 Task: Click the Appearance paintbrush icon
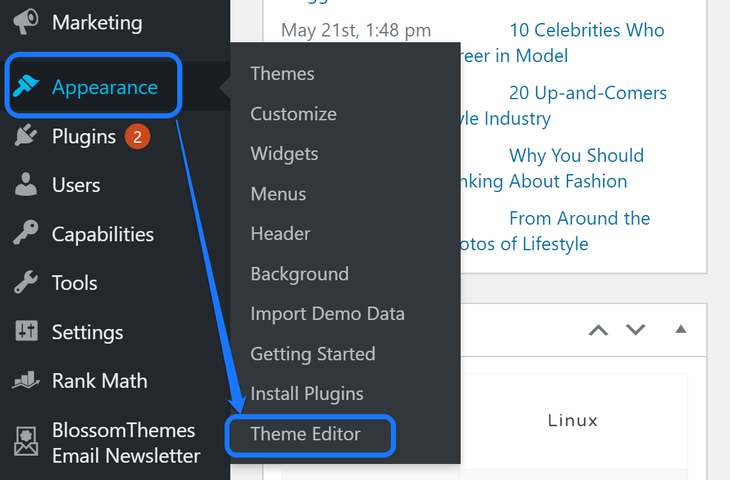26,86
